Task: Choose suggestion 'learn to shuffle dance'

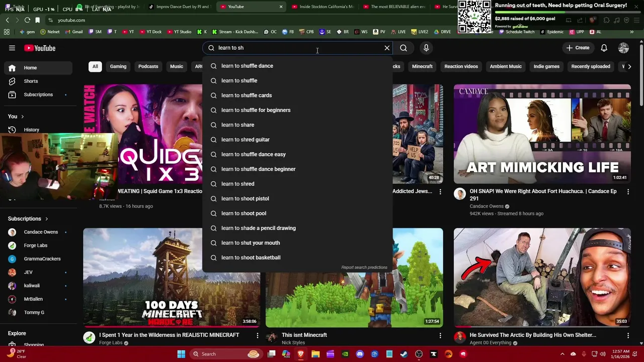Action: (297, 66)
